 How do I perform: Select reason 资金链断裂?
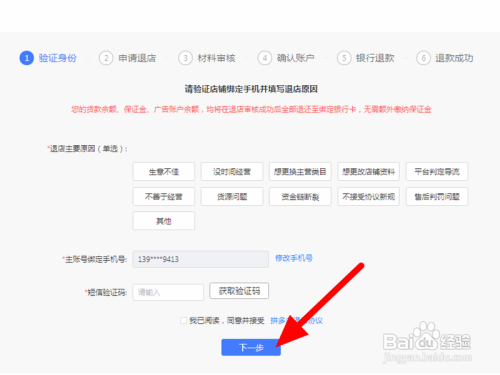click(300, 197)
